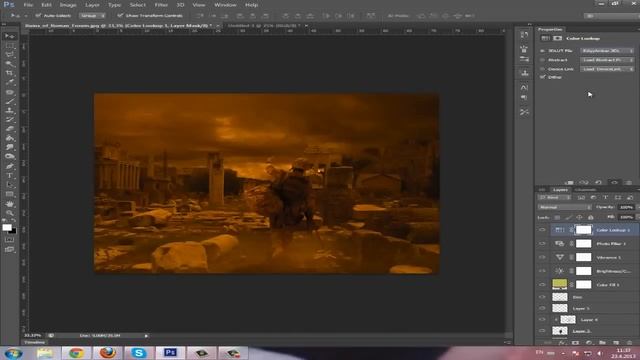Screen dimensions: 640x360
Task: Select the Blur tool
Action: pos(9,147)
